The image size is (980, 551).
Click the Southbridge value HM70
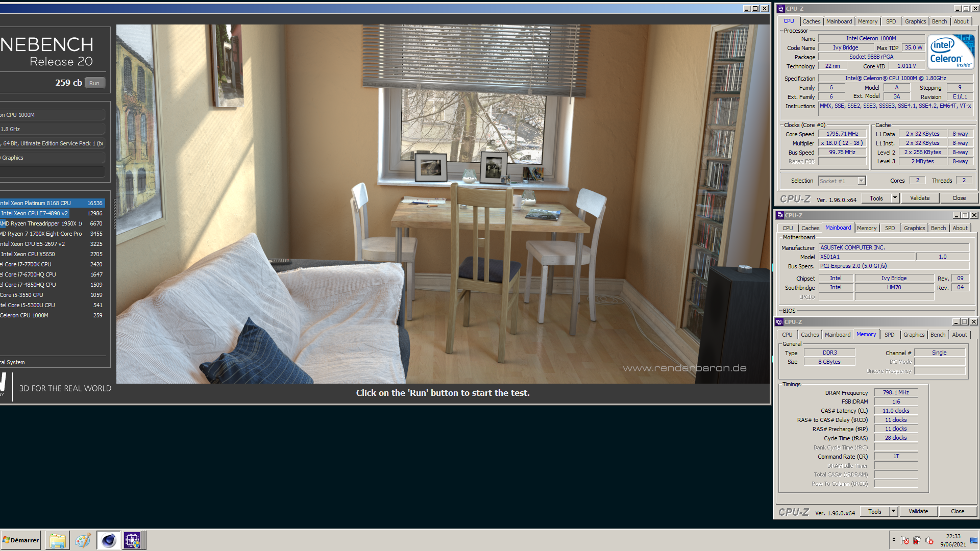click(x=894, y=287)
